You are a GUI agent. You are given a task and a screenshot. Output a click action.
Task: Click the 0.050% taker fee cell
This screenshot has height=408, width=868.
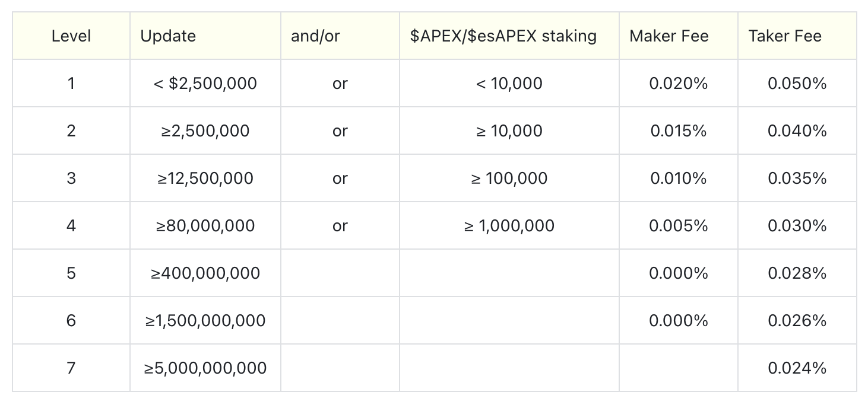coord(797,83)
